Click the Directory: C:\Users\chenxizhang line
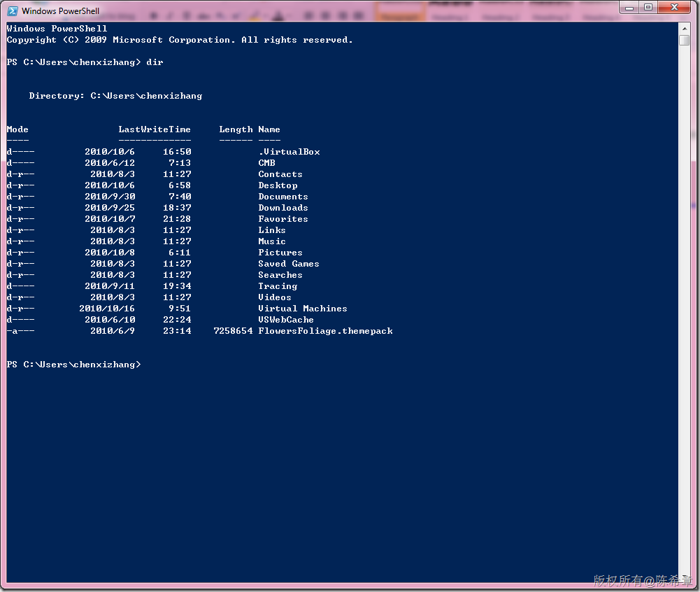Viewport: 700px width, 592px height. click(x=115, y=96)
